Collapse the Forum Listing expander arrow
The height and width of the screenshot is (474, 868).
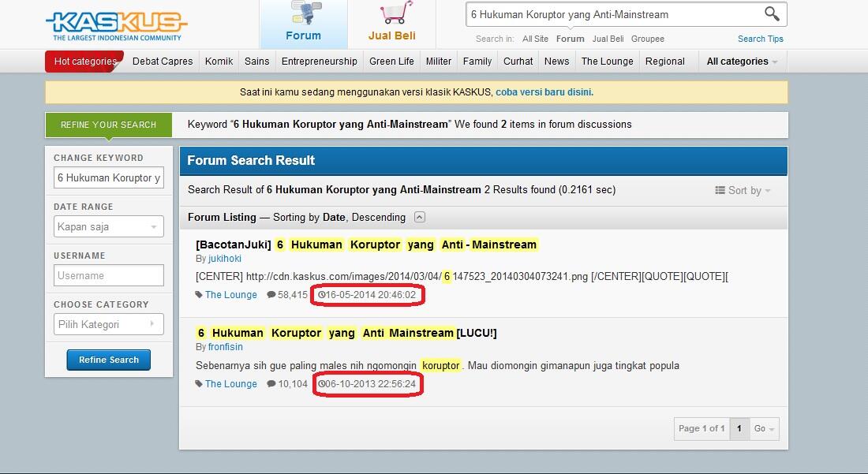(x=420, y=217)
